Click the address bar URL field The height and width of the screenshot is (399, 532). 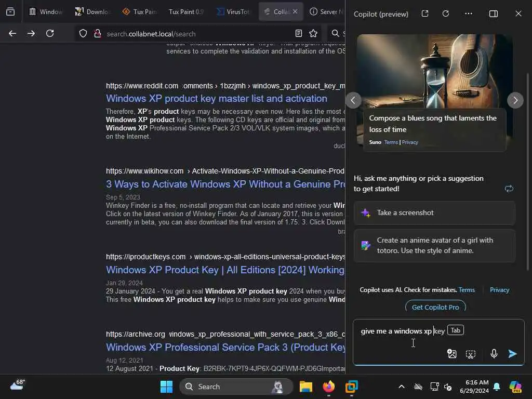(198, 34)
